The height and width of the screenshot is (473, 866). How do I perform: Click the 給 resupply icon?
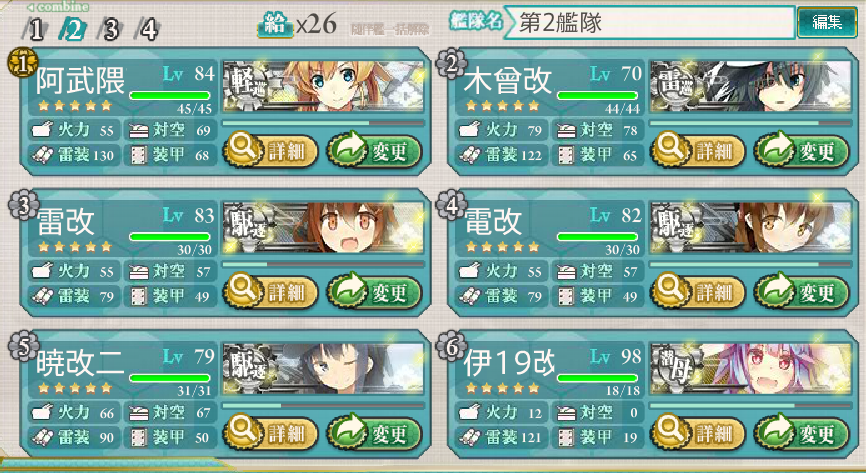[x=275, y=25]
